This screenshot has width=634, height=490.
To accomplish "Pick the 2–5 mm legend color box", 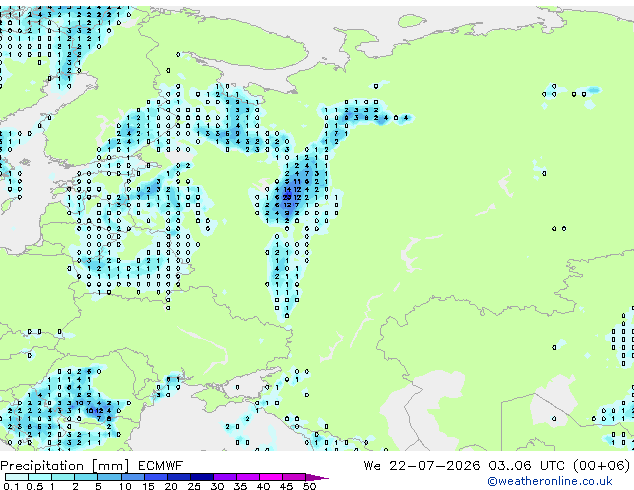I will (86, 477).
